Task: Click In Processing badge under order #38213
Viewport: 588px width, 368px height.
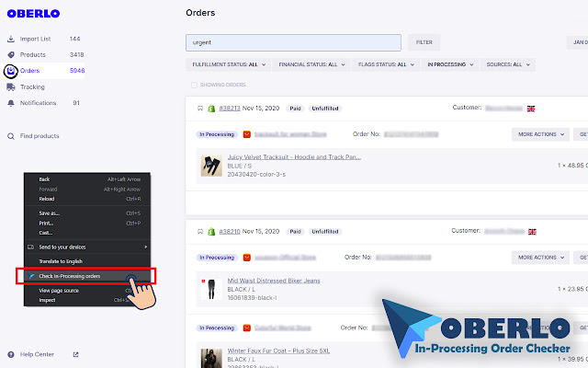Action: point(217,134)
